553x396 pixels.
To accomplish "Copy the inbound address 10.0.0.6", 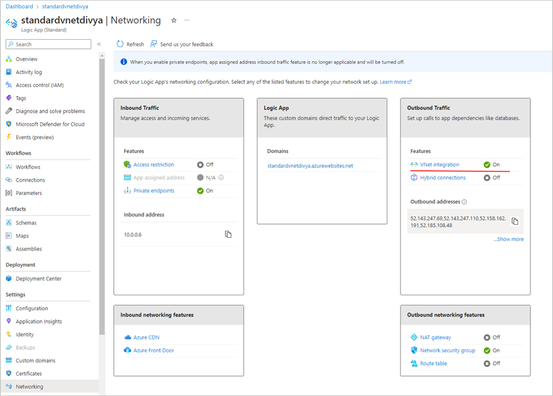I will [228, 234].
